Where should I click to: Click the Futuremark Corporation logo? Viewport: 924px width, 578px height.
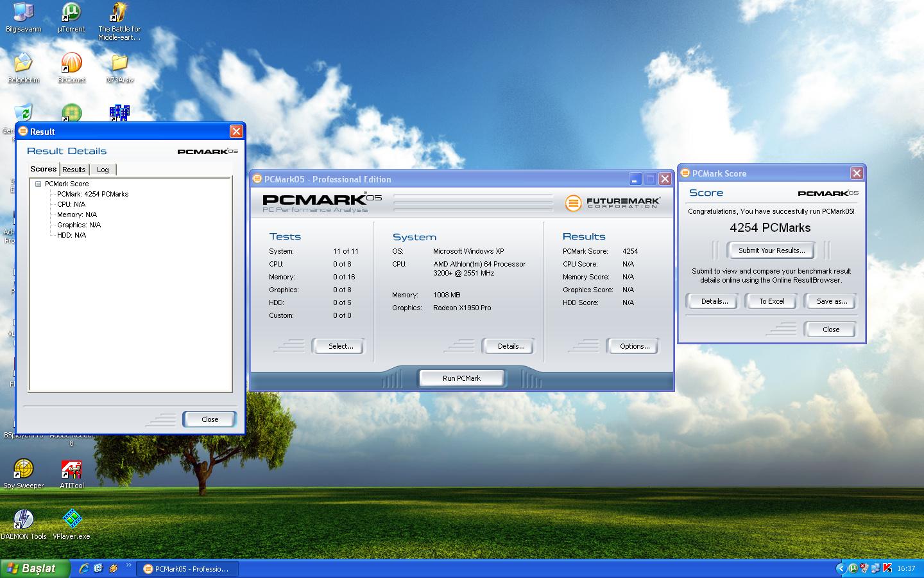coord(612,203)
